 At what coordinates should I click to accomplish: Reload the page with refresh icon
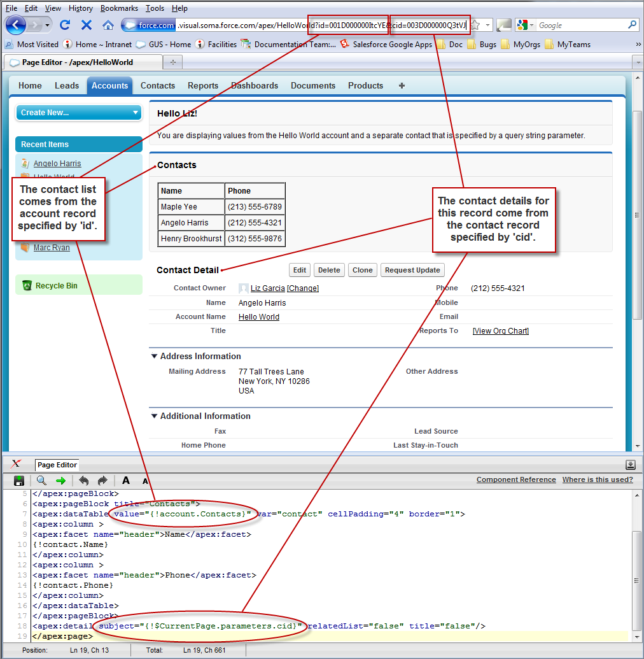(66, 25)
